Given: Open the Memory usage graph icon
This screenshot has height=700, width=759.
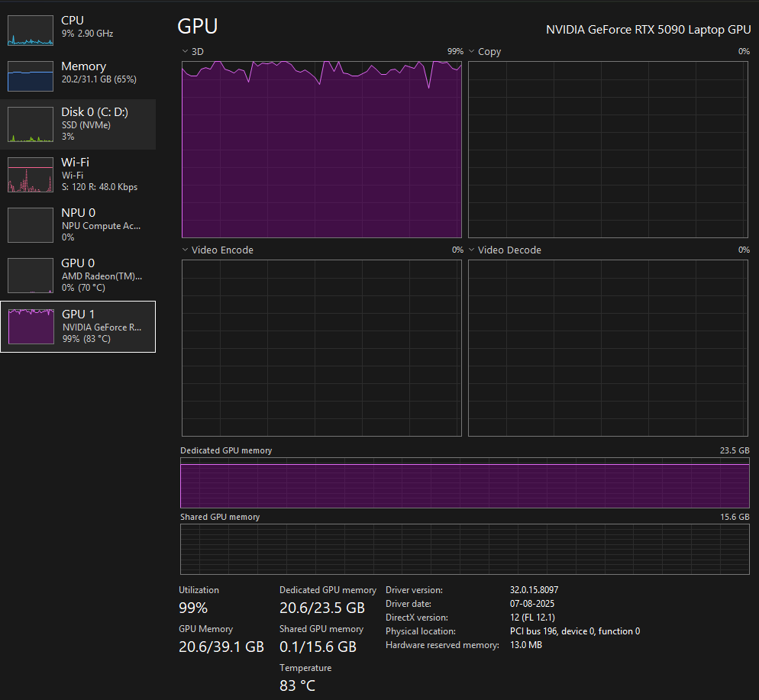Looking at the screenshot, I should (x=31, y=76).
